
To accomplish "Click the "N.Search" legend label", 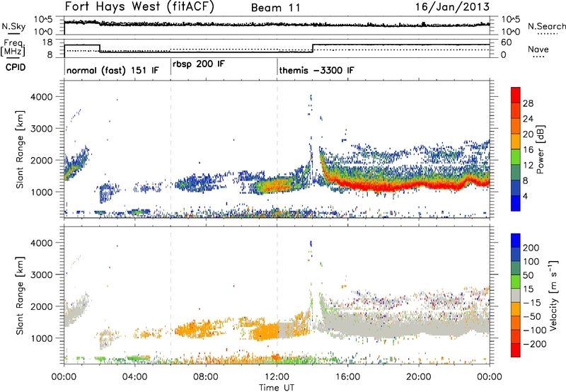I will (546, 26).
